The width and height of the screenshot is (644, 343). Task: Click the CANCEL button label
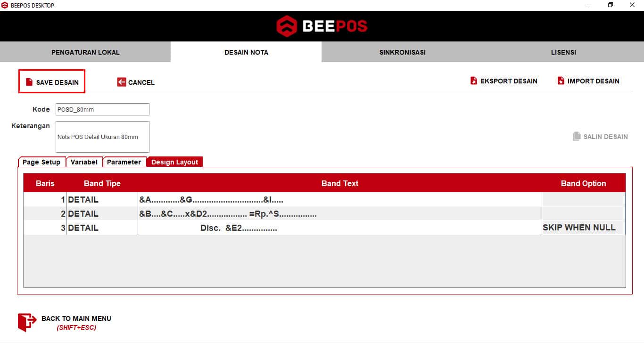(141, 82)
